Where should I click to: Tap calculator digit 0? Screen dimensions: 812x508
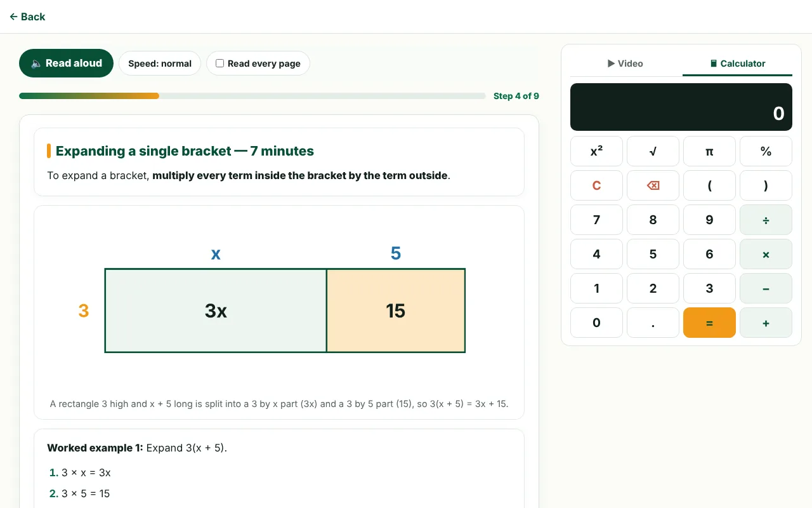[596, 323]
